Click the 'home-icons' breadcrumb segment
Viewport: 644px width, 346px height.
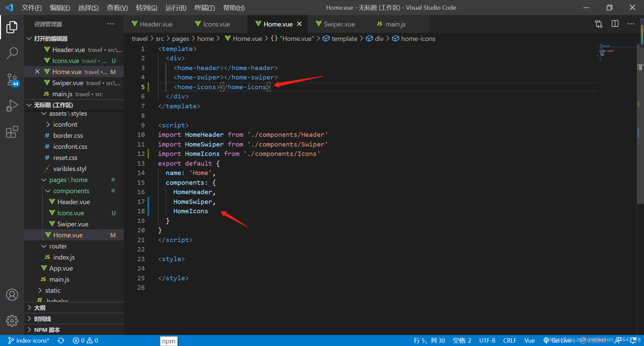point(414,39)
